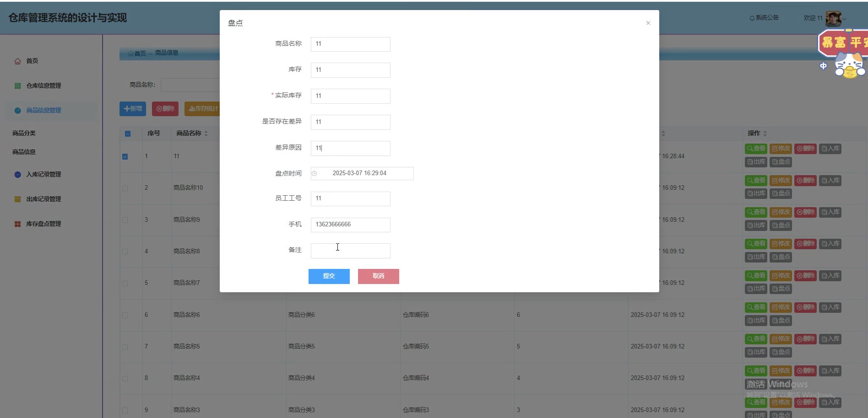Focus the 是否存在差异 input field
This screenshot has width=868, height=418.
coord(351,122)
